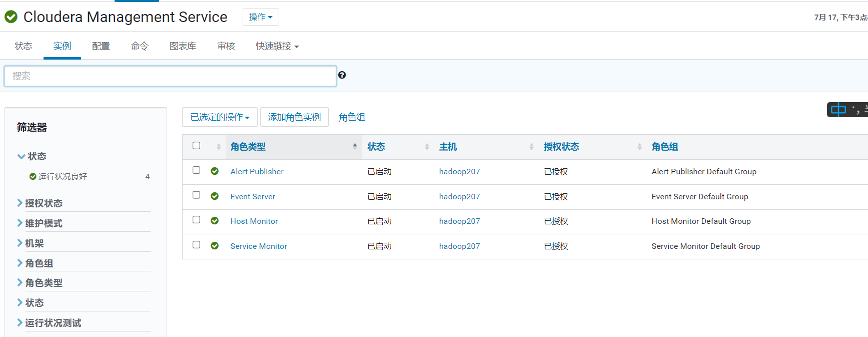Open the 快速链接 dropdown menu
The image size is (868, 337).
click(277, 46)
